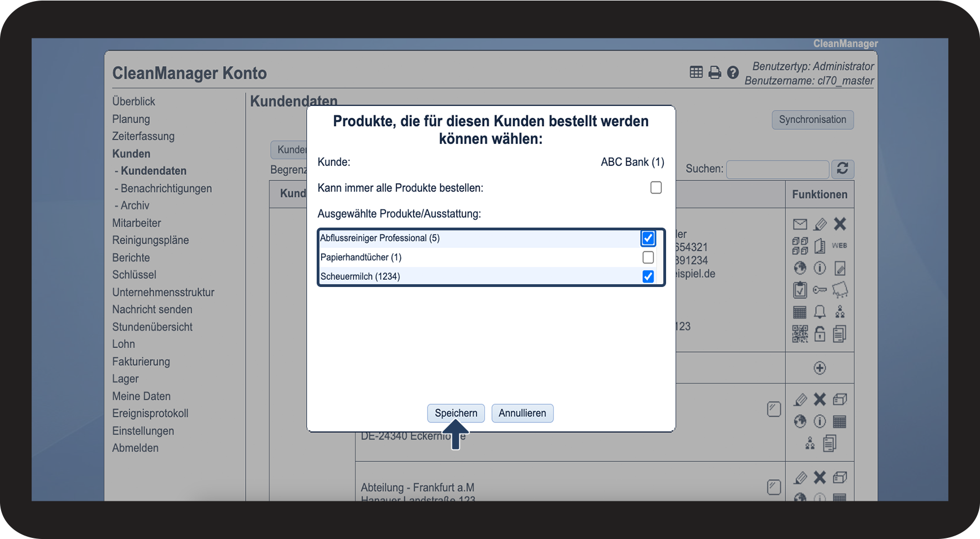Viewport: 980px width, 539px height.
Task: Click the clipboard checkmark icon for ABC Bank
Action: point(800,290)
